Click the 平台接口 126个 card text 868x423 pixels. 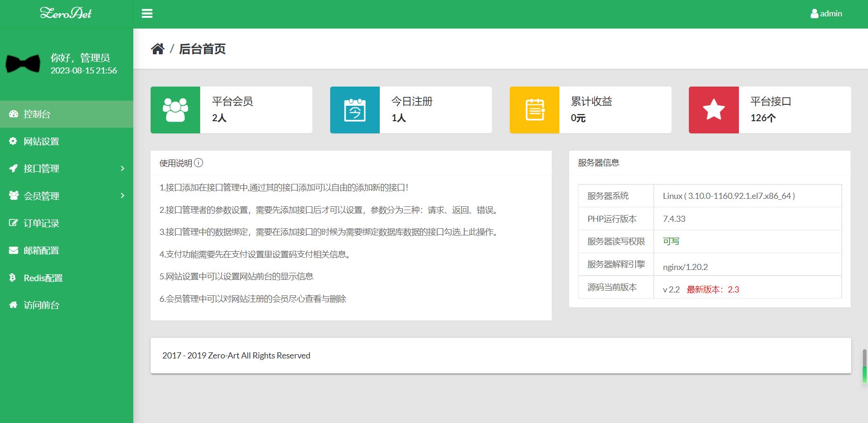point(771,109)
